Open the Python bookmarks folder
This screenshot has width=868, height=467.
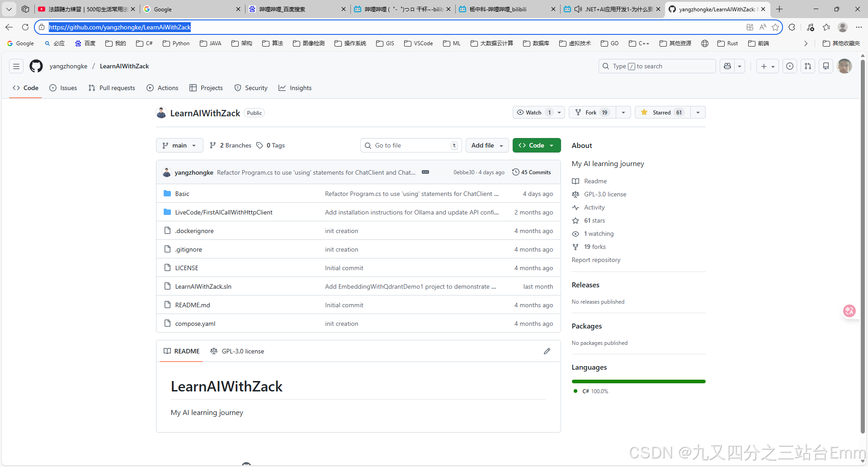point(176,43)
